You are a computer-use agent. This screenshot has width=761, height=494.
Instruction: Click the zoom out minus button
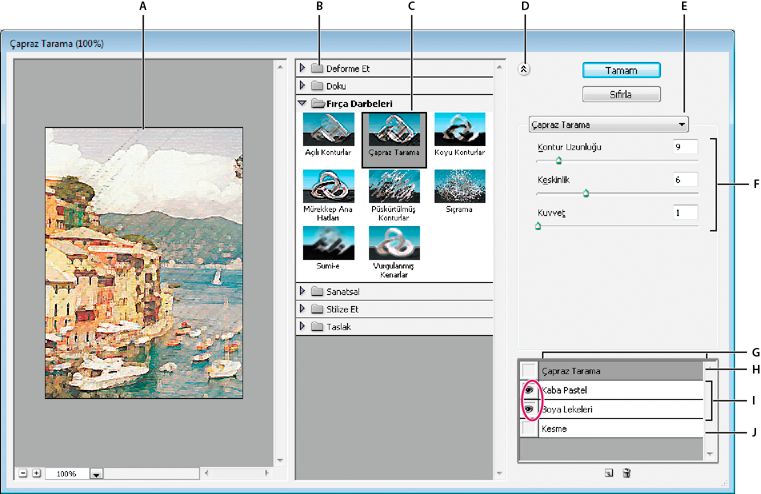[23, 473]
